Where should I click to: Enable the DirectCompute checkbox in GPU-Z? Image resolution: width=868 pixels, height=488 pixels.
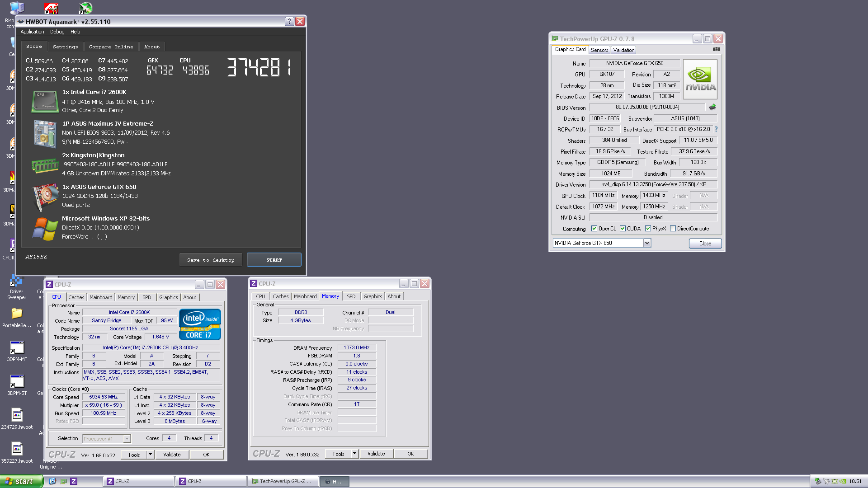673,229
